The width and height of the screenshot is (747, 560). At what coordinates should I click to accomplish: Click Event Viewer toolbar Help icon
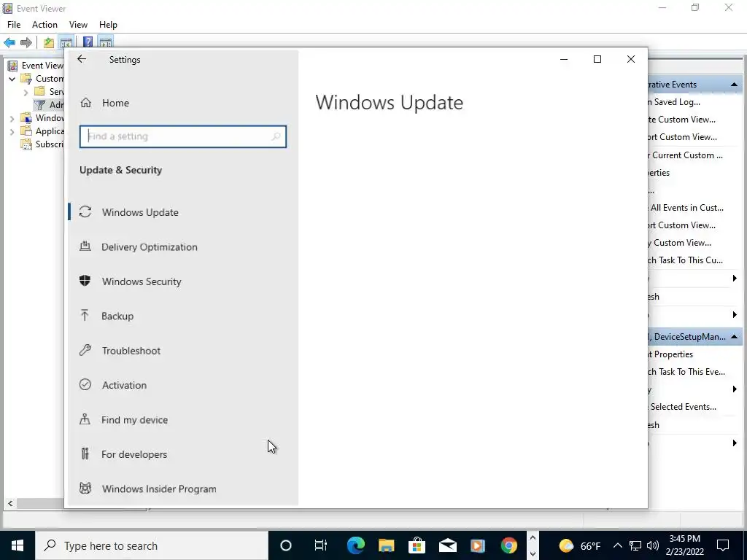(x=88, y=42)
